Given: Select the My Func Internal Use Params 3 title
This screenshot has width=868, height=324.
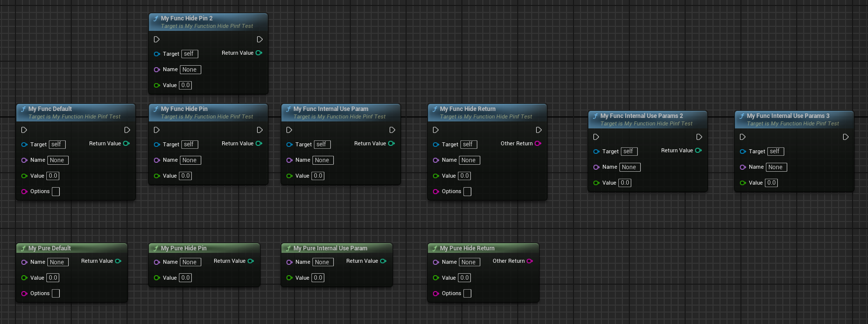Looking at the screenshot, I should click(788, 116).
